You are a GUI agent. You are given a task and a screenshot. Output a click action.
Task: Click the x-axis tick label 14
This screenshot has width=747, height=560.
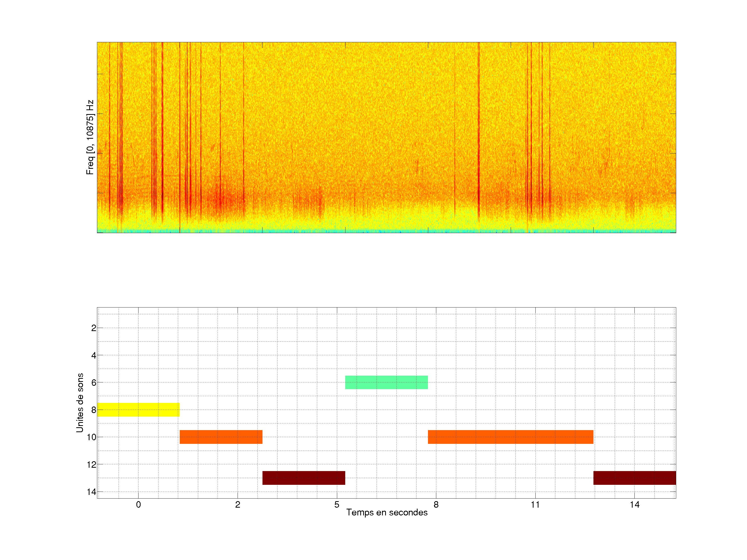pos(634,505)
